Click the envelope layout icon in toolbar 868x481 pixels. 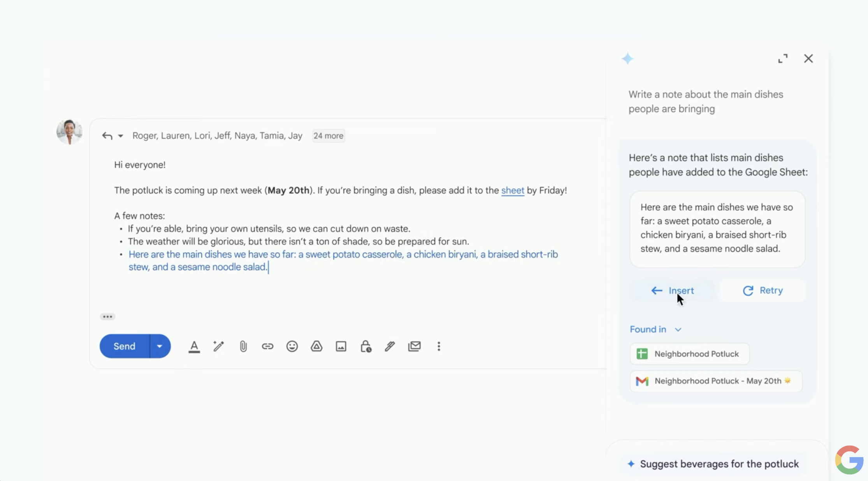414,346
